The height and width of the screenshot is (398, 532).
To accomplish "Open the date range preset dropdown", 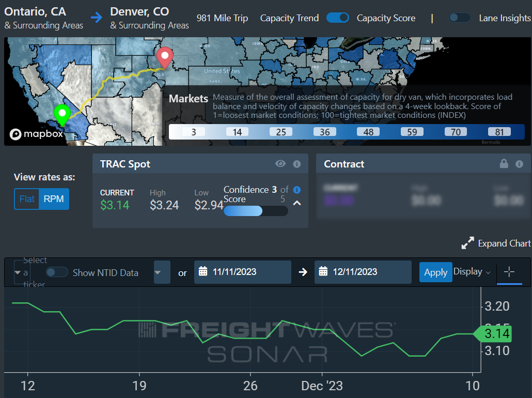I will click(162, 272).
